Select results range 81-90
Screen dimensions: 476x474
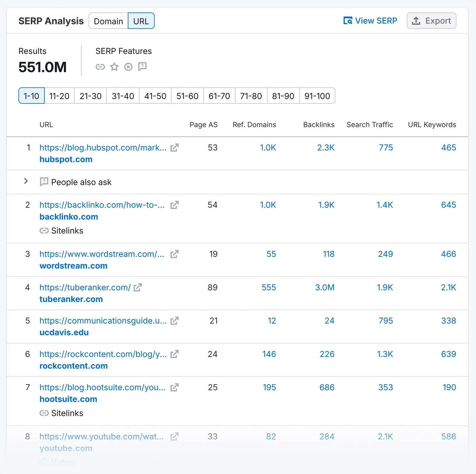tap(283, 96)
